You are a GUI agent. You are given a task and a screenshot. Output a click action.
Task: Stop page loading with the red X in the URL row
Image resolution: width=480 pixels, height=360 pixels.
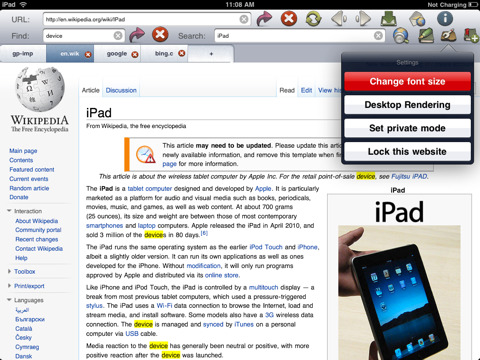click(x=289, y=18)
